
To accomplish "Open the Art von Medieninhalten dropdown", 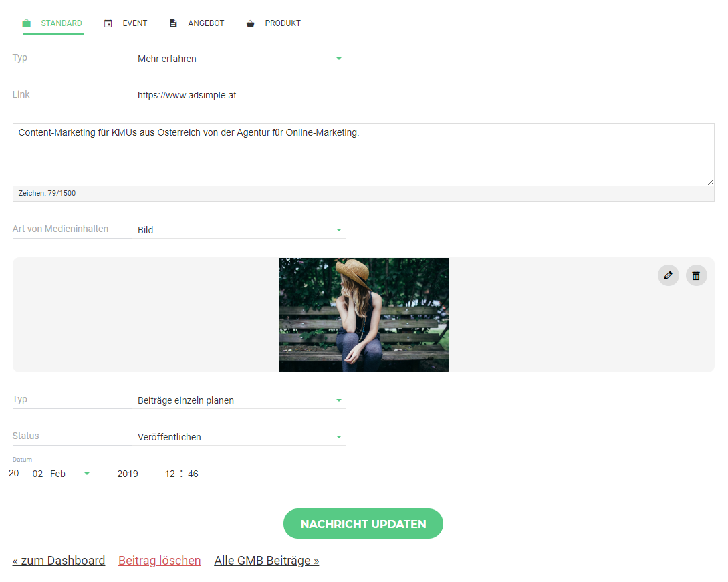I will 339,229.
